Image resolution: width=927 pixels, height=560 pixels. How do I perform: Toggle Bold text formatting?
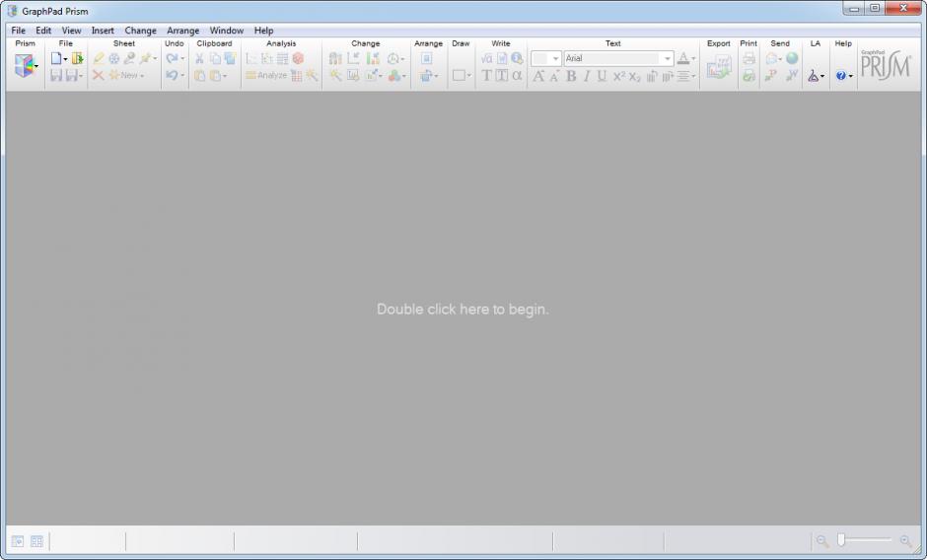coord(571,76)
